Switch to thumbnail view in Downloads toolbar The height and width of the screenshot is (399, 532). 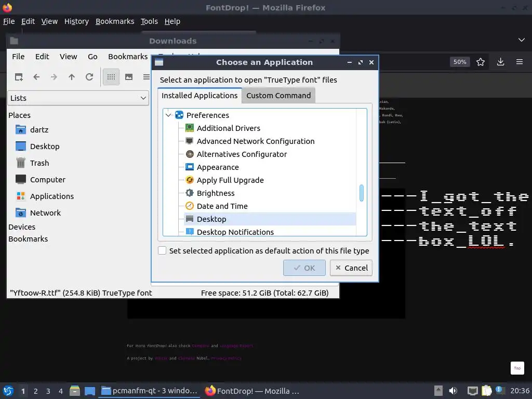pyautogui.click(x=129, y=77)
